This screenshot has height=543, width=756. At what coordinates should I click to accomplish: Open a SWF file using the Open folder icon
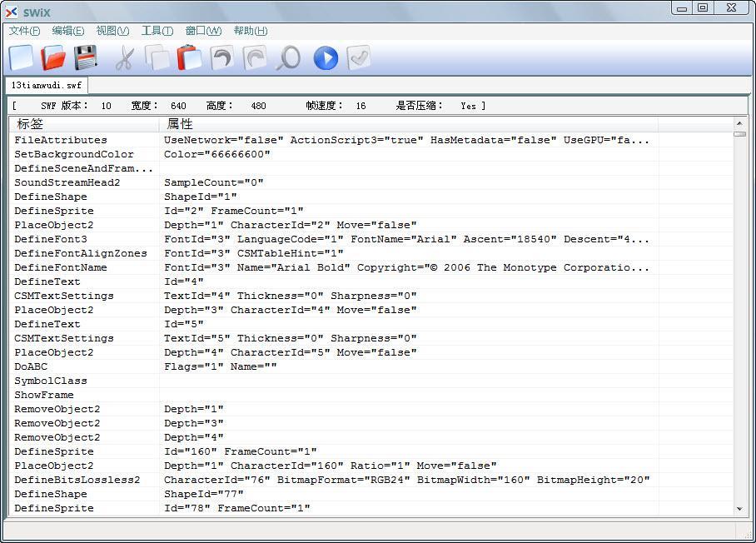coord(54,57)
